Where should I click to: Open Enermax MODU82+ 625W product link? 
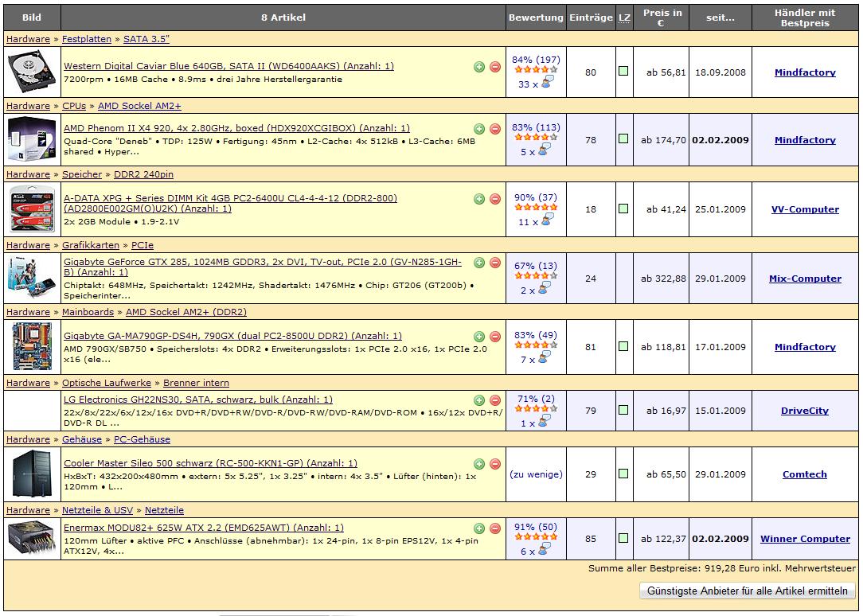coord(204,528)
